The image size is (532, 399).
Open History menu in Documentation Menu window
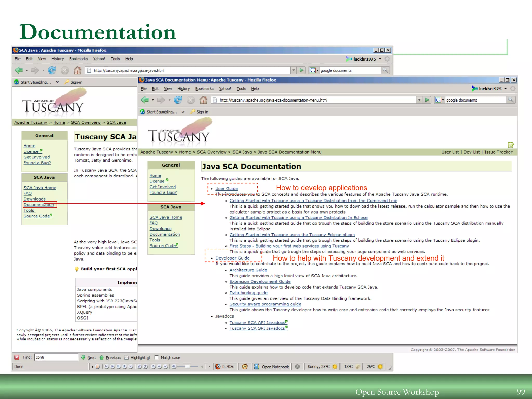[x=183, y=89]
